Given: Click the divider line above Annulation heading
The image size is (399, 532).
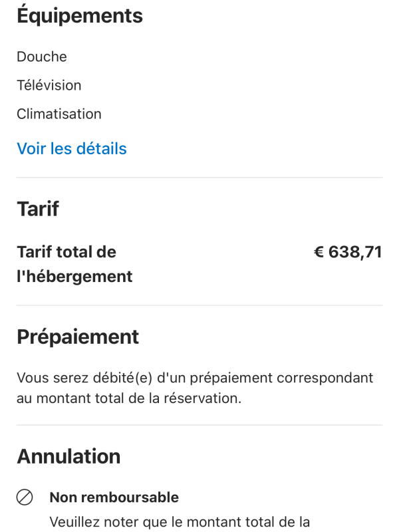Looking at the screenshot, I should 199,425.
